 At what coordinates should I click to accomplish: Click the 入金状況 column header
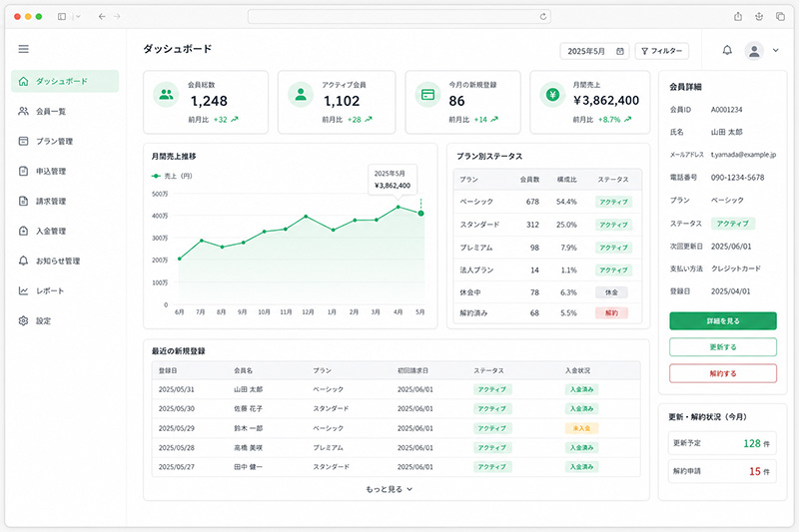[577, 370]
